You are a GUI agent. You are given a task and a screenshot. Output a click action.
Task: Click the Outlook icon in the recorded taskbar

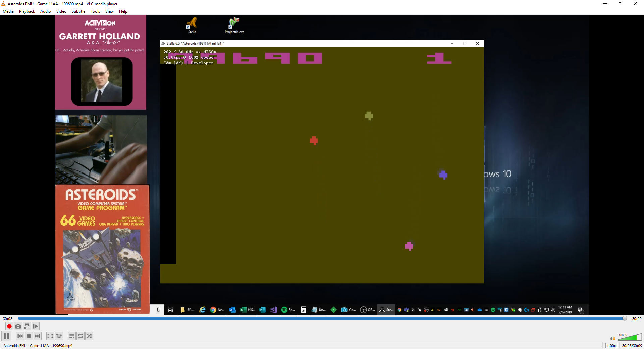pyautogui.click(x=232, y=310)
